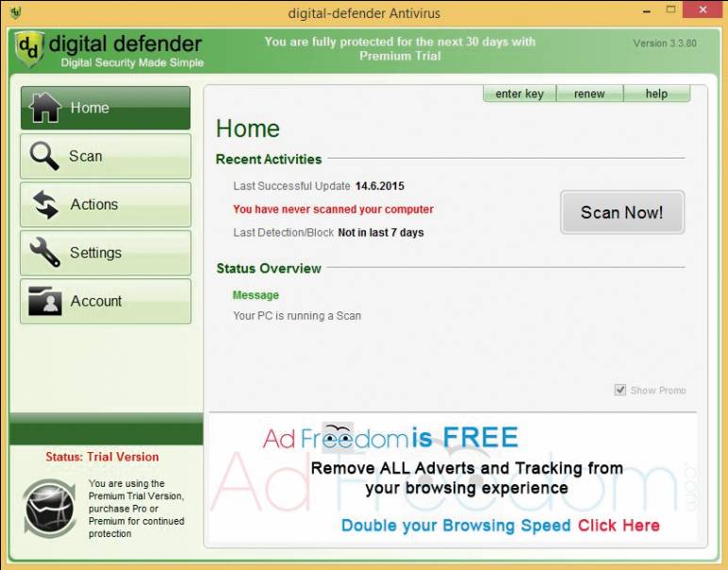Open the Account section
Screen dimensions: 728x570
coord(106,301)
